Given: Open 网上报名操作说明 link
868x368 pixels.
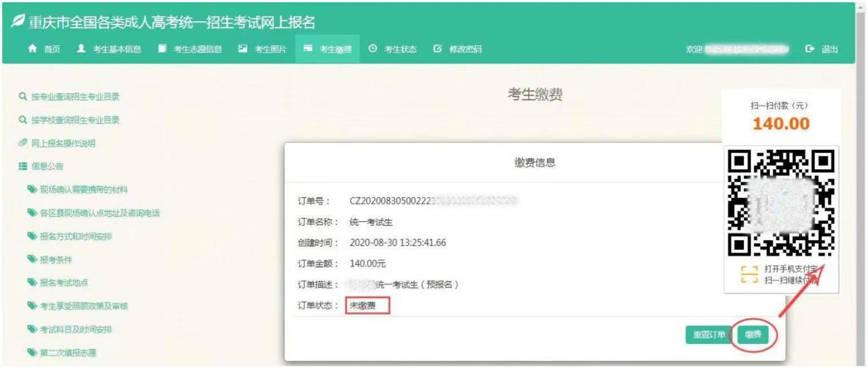Looking at the screenshot, I should [x=63, y=143].
